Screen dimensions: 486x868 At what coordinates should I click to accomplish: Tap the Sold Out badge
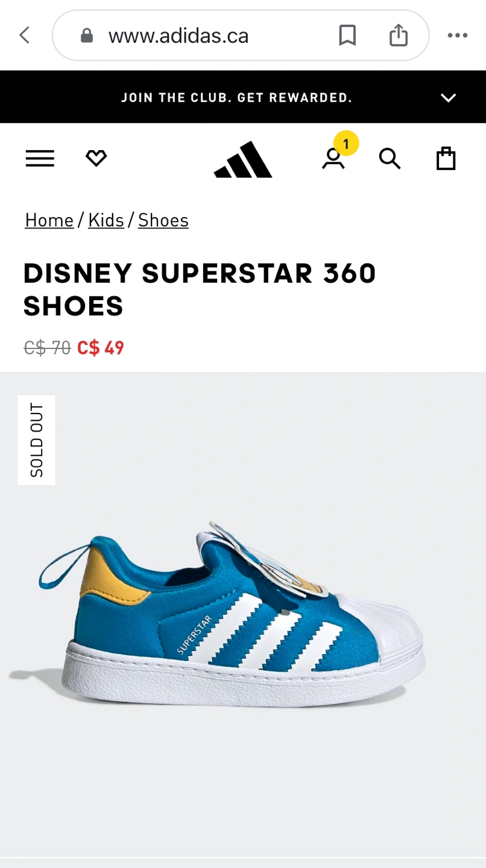(x=36, y=440)
